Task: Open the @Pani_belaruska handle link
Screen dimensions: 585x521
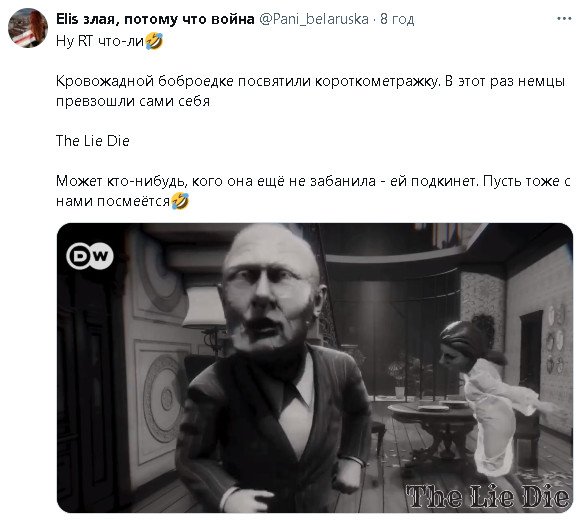Action: point(314,19)
